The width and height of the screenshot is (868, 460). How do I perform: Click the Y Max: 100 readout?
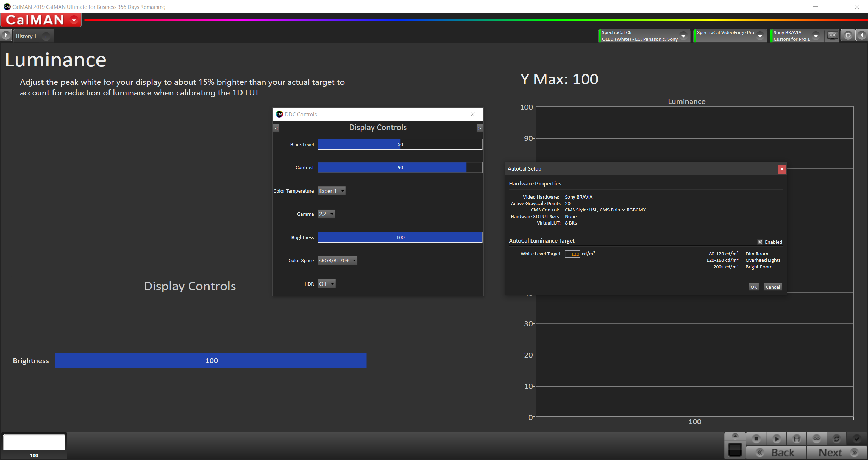pos(559,79)
